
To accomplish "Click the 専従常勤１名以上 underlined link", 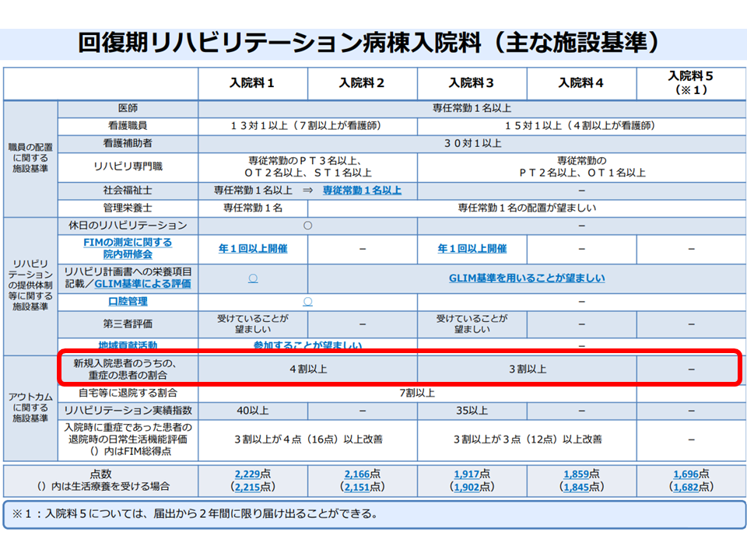I will 362,190.
